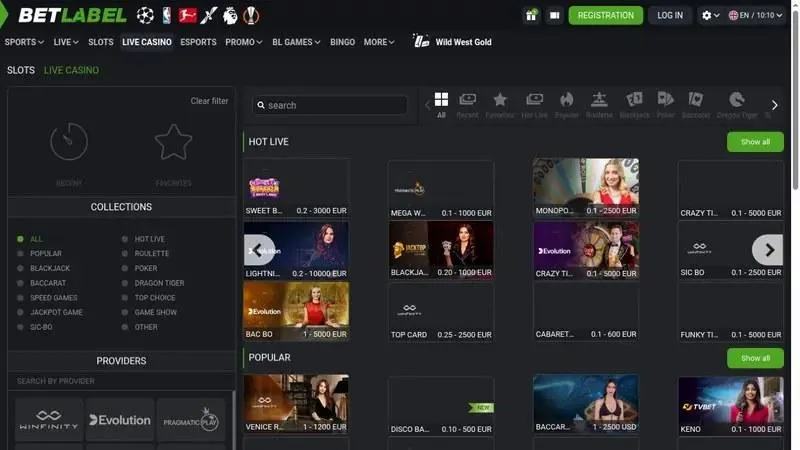Open the Favorites star in sidebar
The height and width of the screenshot is (450, 800).
click(x=173, y=142)
